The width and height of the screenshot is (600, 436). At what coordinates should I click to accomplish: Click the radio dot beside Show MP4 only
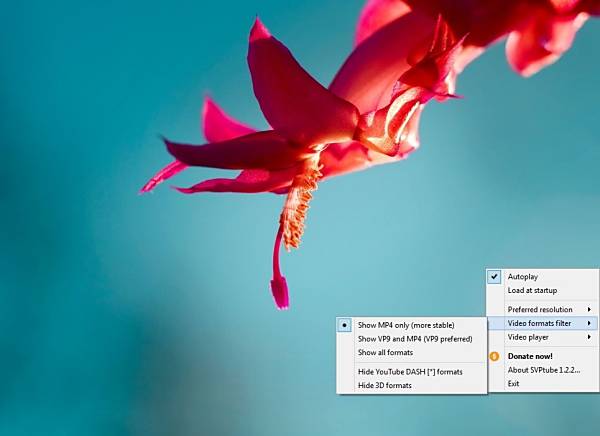tap(345, 325)
